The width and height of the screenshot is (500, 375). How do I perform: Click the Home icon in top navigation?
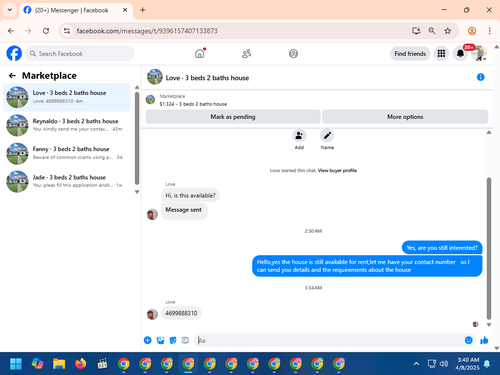200,53
